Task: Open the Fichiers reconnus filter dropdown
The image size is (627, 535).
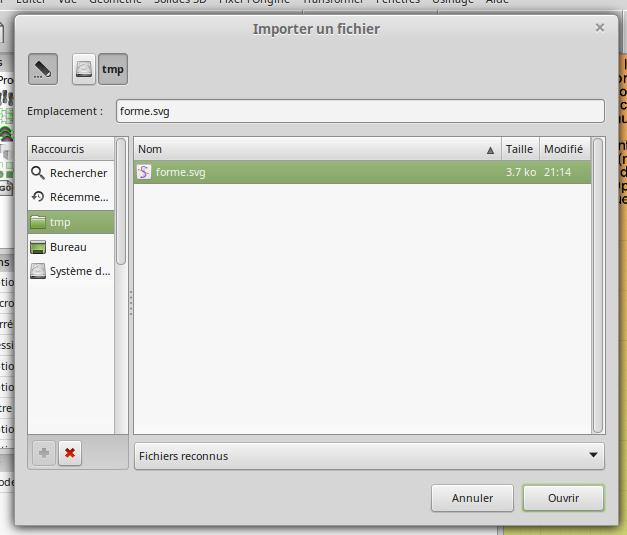Action: 369,456
